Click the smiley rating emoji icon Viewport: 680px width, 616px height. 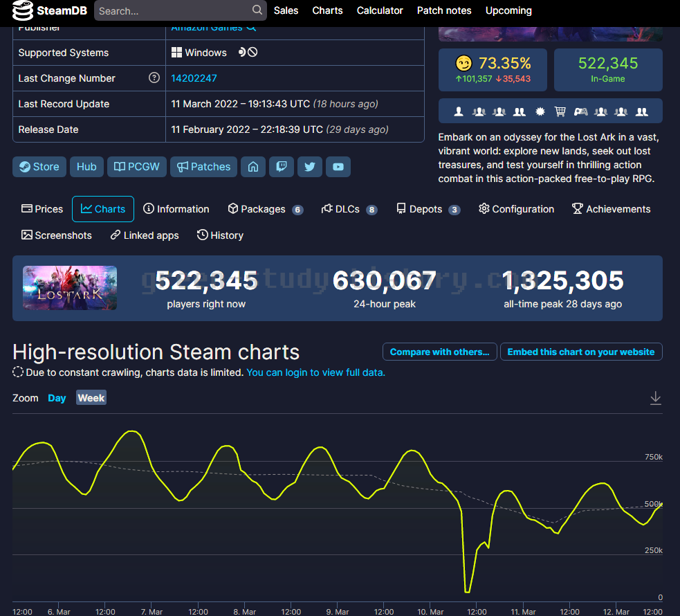pos(463,64)
